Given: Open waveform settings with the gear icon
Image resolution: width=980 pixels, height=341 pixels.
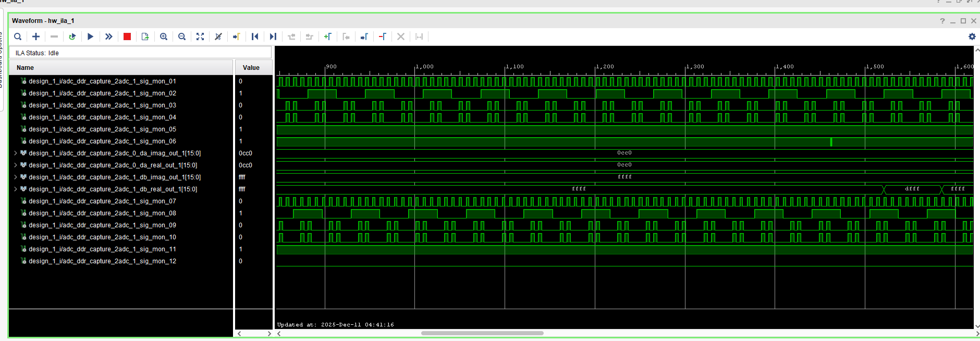Looking at the screenshot, I should [x=972, y=36].
